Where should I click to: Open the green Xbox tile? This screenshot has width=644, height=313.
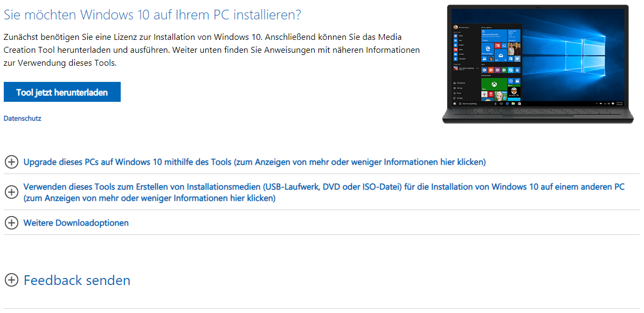coord(494,84)
